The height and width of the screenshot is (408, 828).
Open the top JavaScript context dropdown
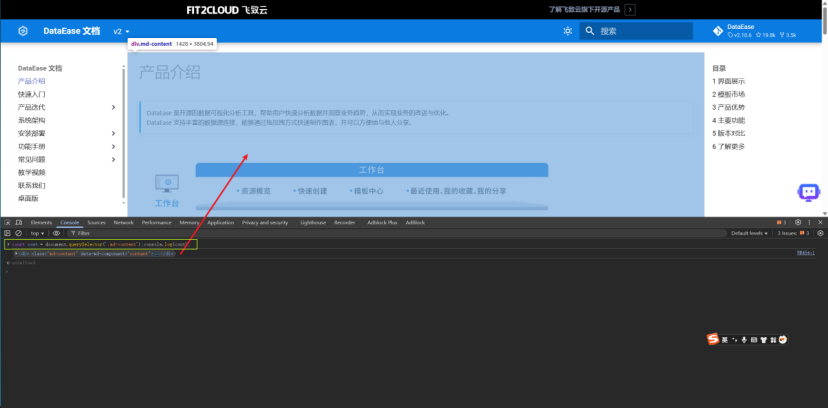[x=37, y=233]
